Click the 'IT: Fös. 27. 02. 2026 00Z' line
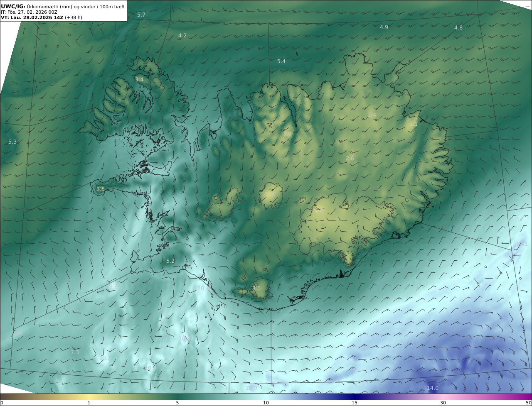 (29, 12)
